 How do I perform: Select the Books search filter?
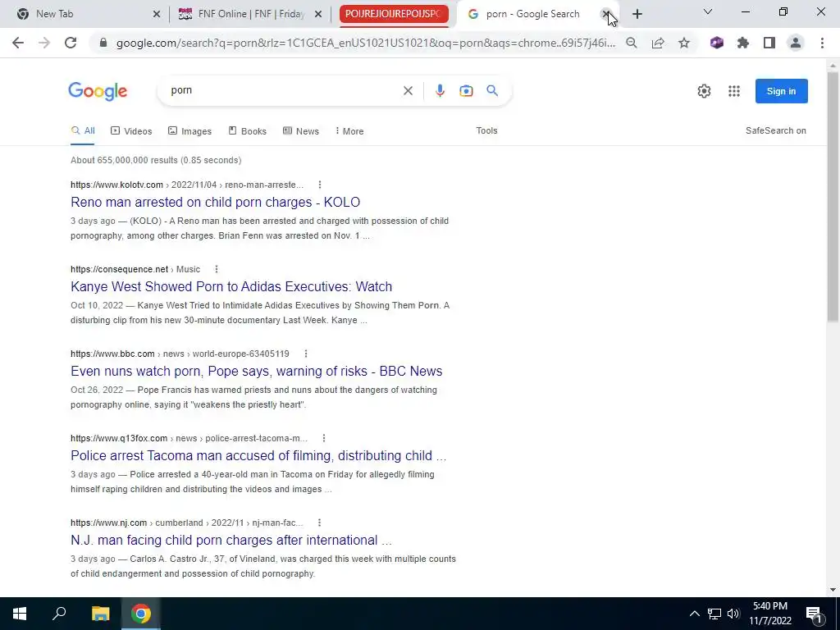pos(247,131)
